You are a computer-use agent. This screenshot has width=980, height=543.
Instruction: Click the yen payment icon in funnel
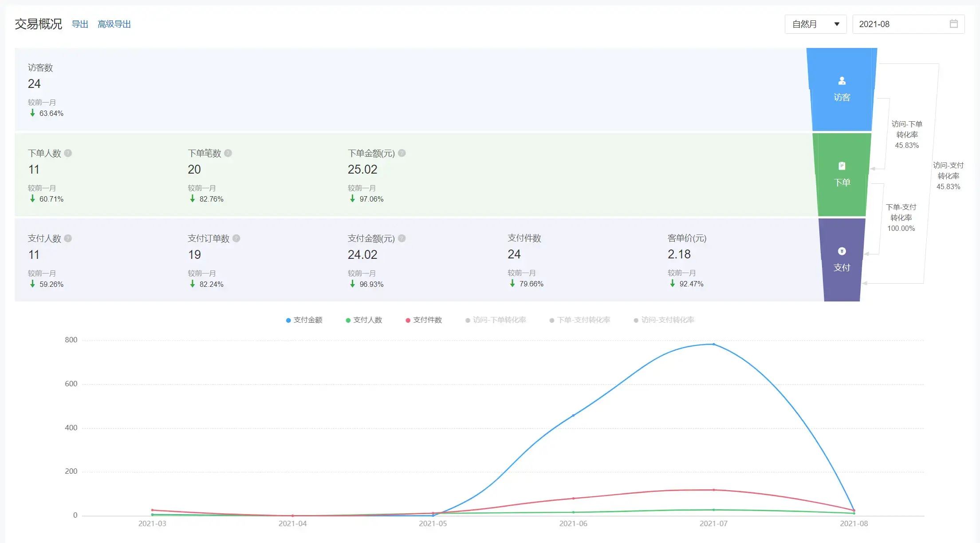[x=842, y=251]
